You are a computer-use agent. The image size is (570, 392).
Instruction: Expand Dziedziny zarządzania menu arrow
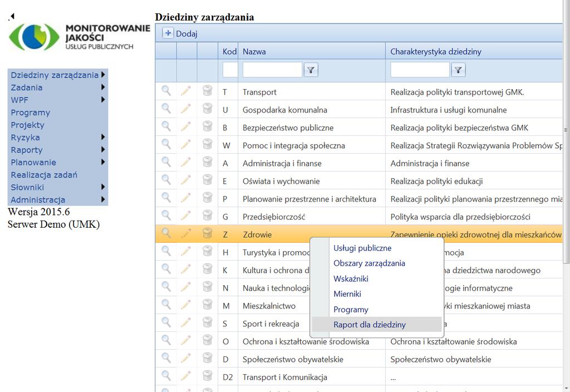point(103,75)
